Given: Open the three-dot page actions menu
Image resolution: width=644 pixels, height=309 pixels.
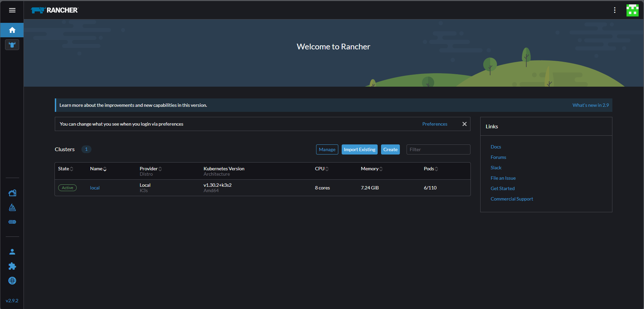Looking at the screenshot, I should (614, 10).
